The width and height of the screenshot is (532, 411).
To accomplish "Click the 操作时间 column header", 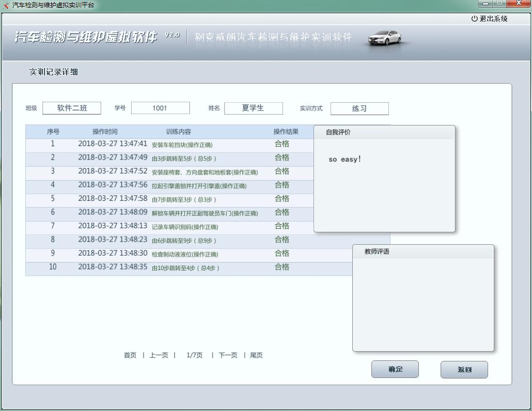I will [105, 132].
